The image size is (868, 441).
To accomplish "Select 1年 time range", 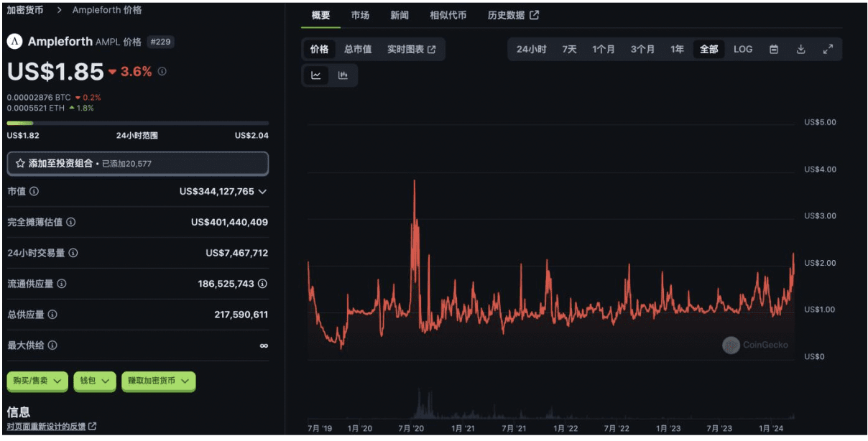I will [677, 50].
